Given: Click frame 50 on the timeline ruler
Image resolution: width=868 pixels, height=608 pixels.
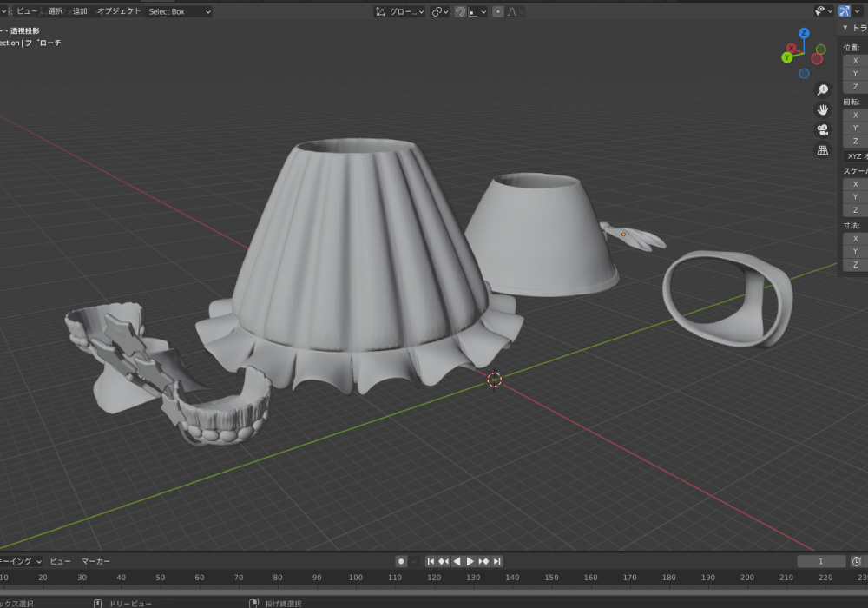Looking at the screenshot, I should [x=160, y=578].
